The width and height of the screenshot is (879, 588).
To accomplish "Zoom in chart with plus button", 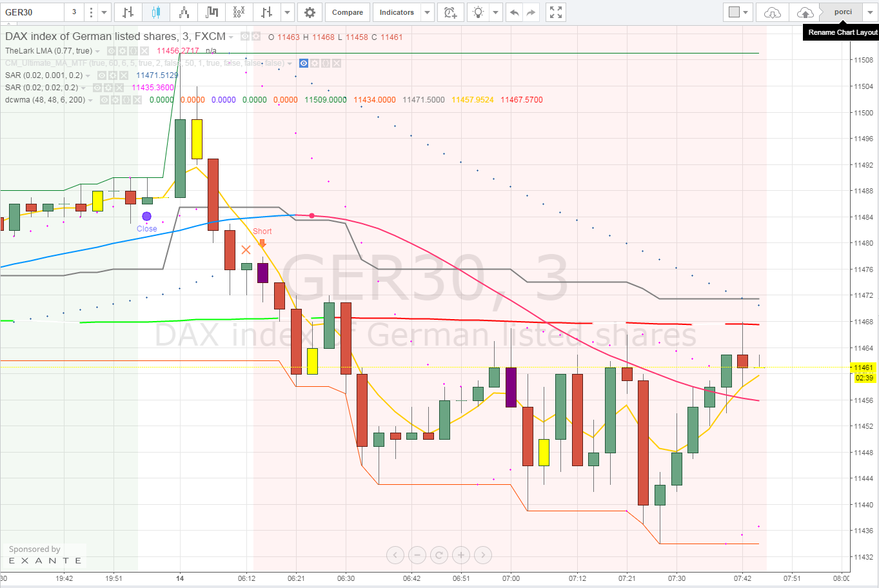I will (x=461, y=554).
